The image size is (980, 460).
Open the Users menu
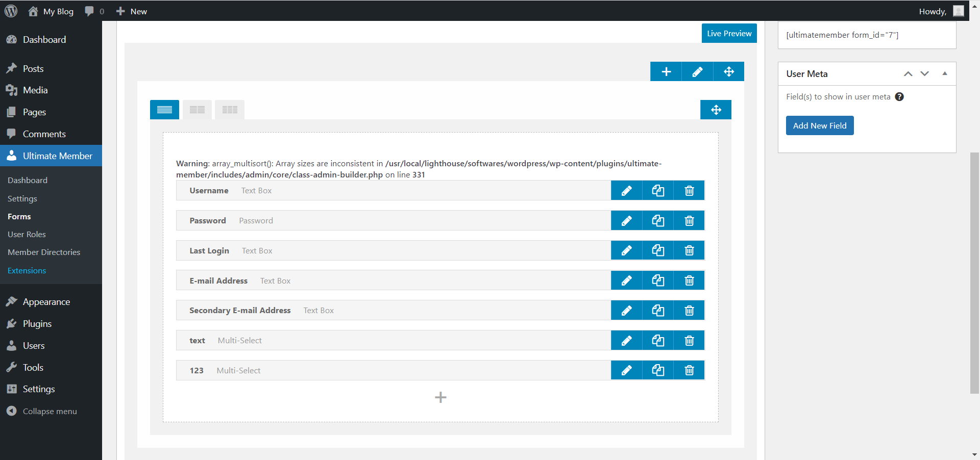tap(51, 346)
